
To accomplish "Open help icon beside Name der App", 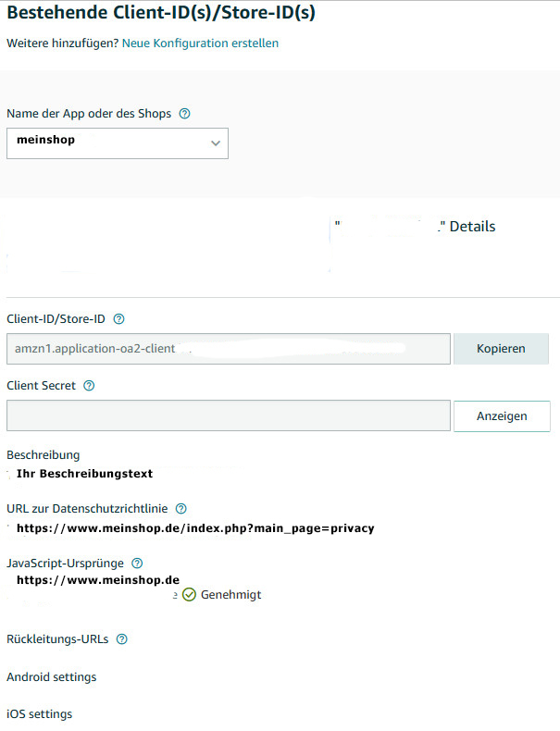I will click(x=184, y=113).
